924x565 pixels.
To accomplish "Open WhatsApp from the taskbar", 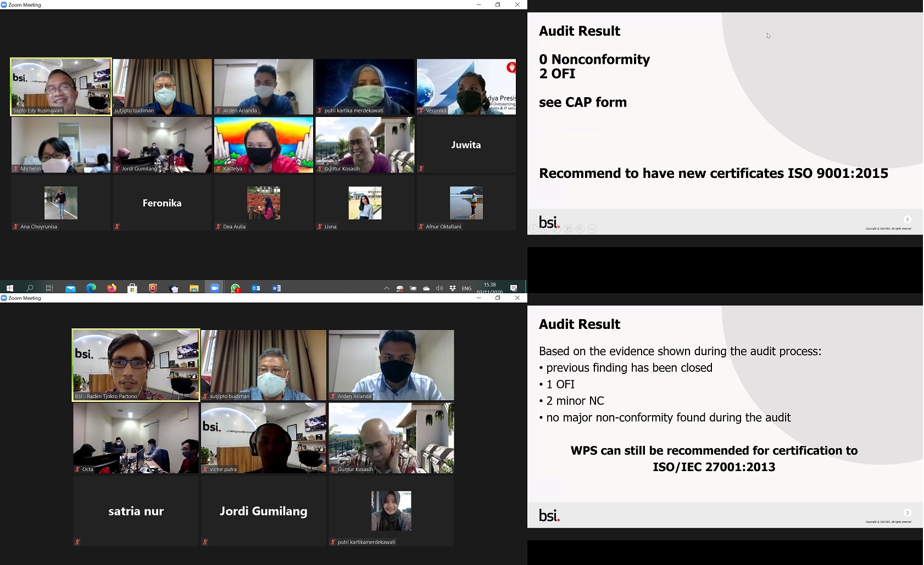I will coord(235,288).
